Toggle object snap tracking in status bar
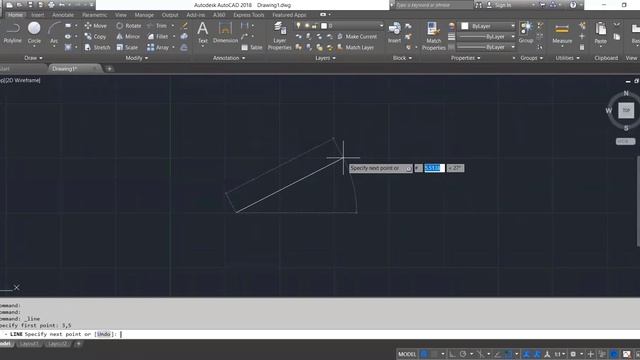This screenshot has height=360, width=640. (x=498, y=354)
